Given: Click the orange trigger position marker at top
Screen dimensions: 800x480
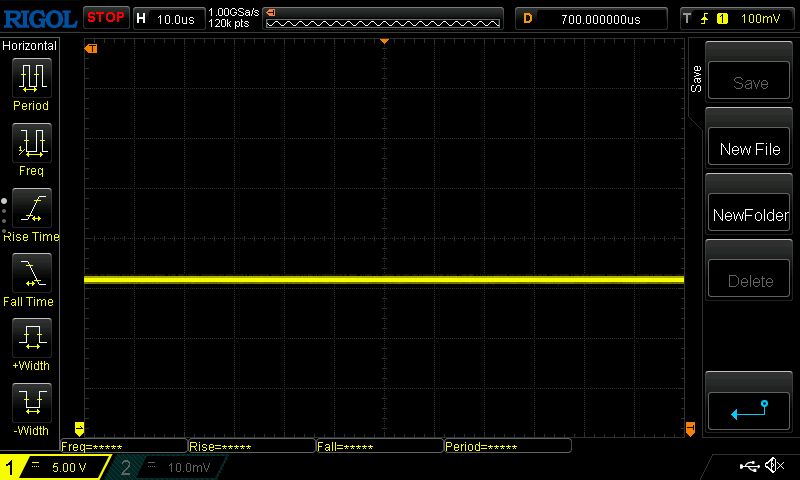Looking at the screenshot, I should click(x=384, y=41).
